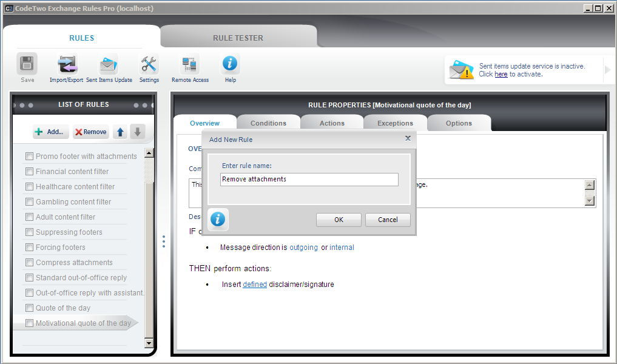This screenshot has width=617, height=364.
Task: Click the vertical dots panel splitter handle
Action: click(164, 241)
